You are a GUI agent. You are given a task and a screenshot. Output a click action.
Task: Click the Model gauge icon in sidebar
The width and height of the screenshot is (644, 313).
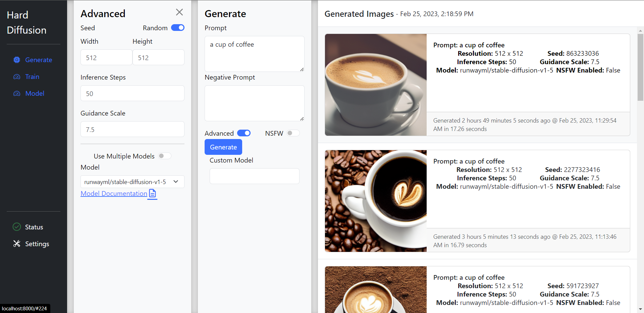[17, 93]
